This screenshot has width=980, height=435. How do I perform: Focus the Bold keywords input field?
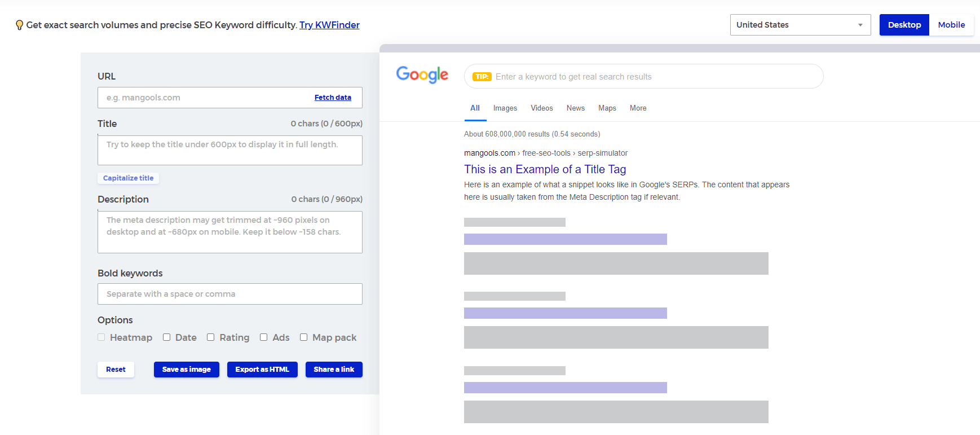tap(230, 294)
